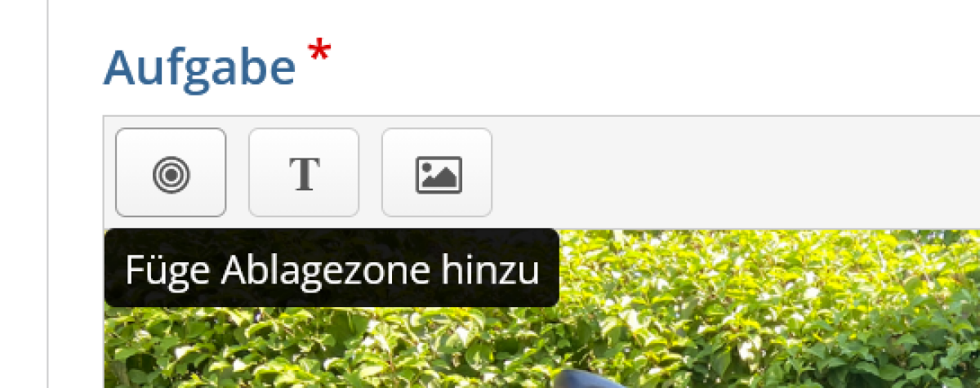Click the word 'Füge' in the tooltip
Image resolution: width=980 pixels, height=388 pixels.
(168, 270)
